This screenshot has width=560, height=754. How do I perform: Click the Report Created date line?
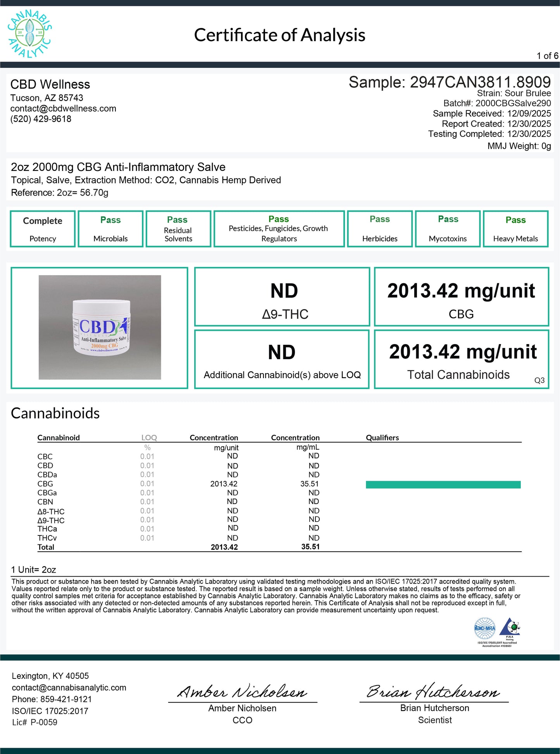(496, 124)
